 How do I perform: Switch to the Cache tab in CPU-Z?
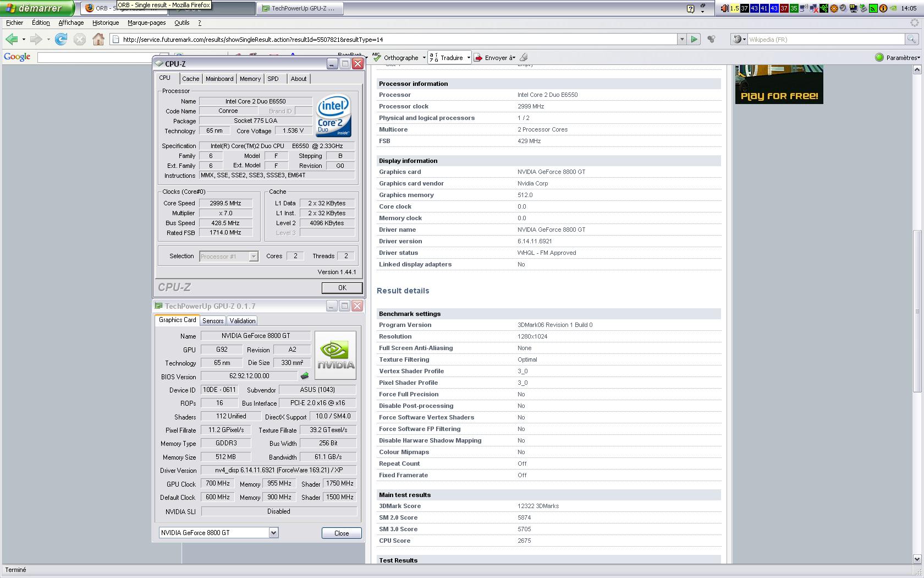191,79
